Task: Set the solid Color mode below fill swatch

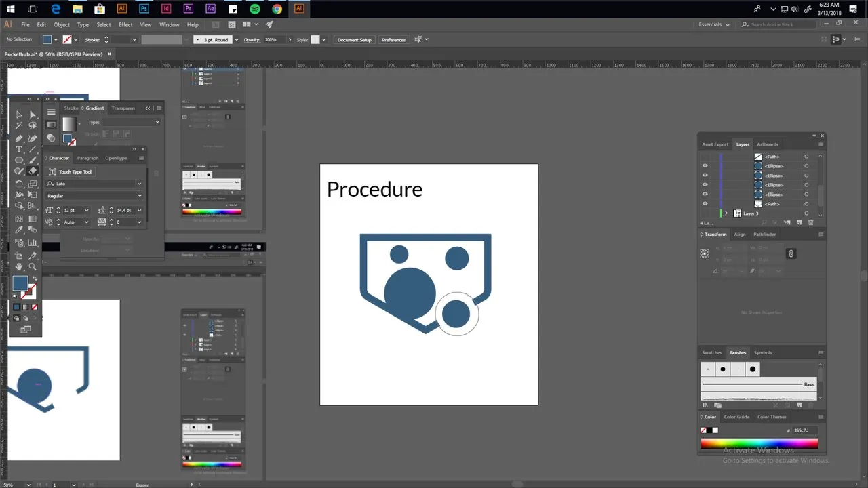Action: pos(17,307)
